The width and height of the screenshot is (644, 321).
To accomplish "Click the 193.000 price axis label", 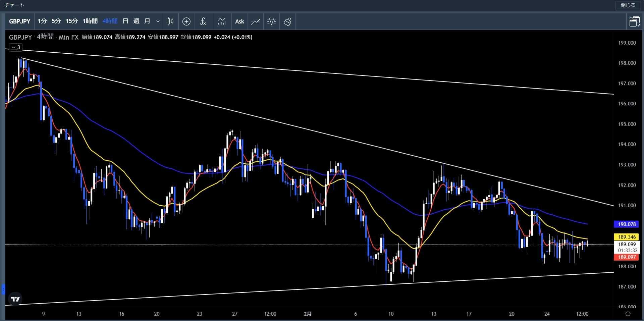I will click(x=627, y=165).
